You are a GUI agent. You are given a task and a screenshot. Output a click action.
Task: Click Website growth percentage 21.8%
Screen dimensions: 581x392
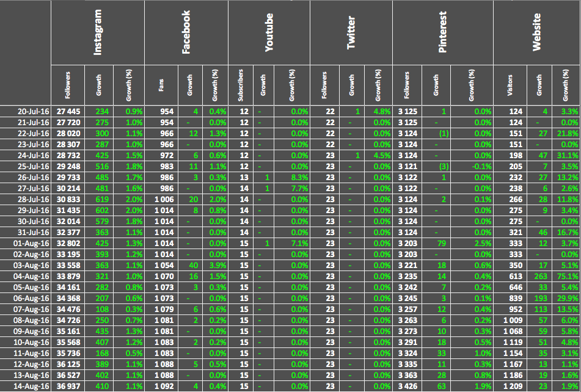point(566,133)
